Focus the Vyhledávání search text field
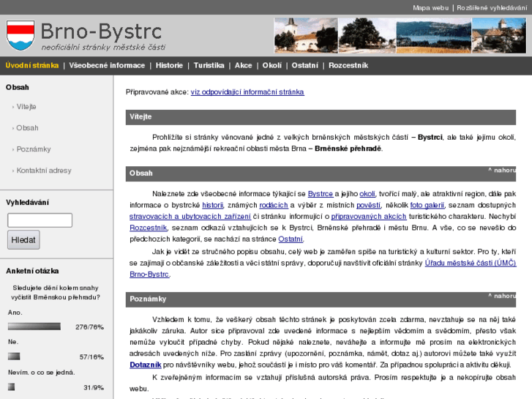This screenshot has width=532, height=399. point(40,220)
